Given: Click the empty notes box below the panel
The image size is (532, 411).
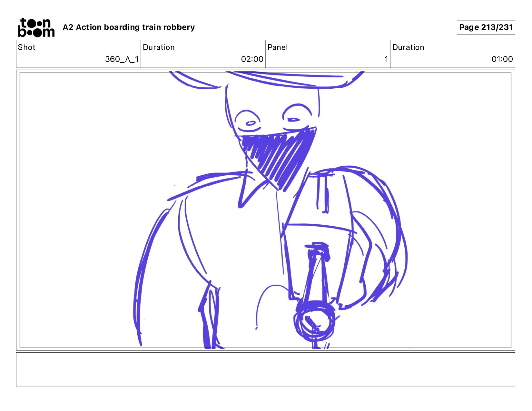Looking at the screenshot, I should point(265,370).
